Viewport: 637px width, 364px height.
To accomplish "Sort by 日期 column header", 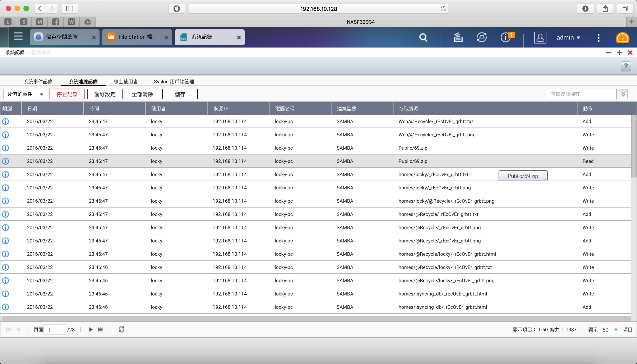I will [52, 109].
